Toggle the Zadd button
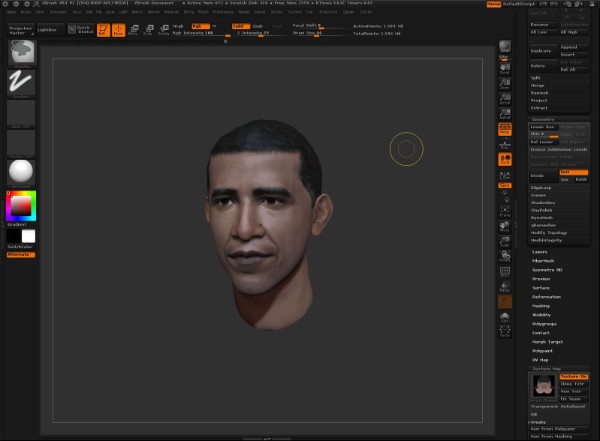 (x=241, y=26)
